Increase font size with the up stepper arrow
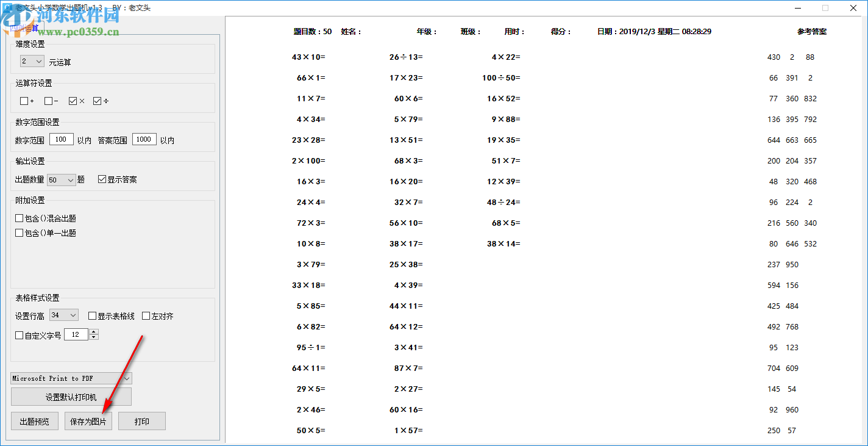 click(94, 331)
